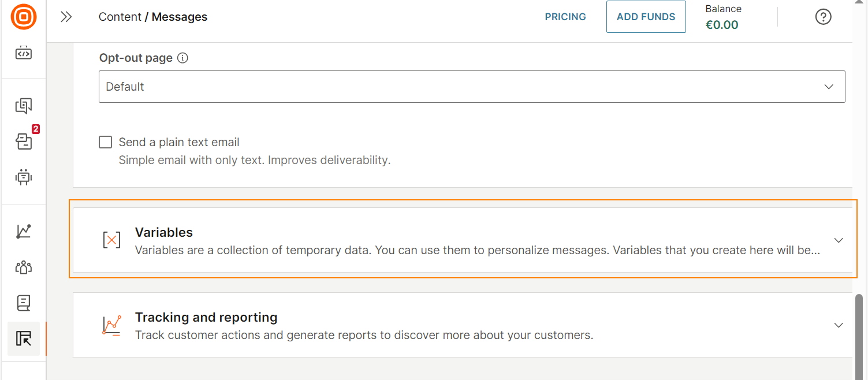
Task: Click the Variables [x] icon
Action: (x=111, y=240)
